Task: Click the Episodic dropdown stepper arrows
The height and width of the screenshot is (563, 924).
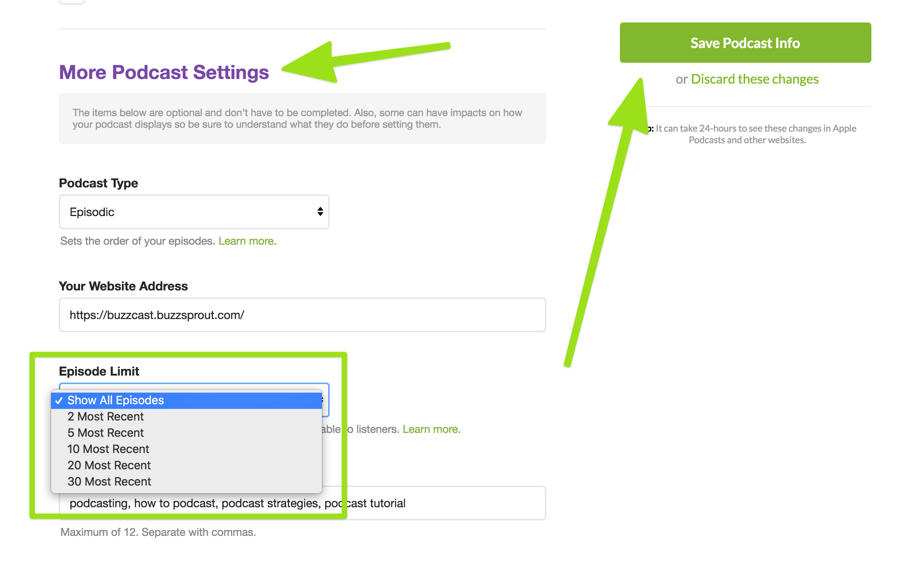Action: point(320,211)
